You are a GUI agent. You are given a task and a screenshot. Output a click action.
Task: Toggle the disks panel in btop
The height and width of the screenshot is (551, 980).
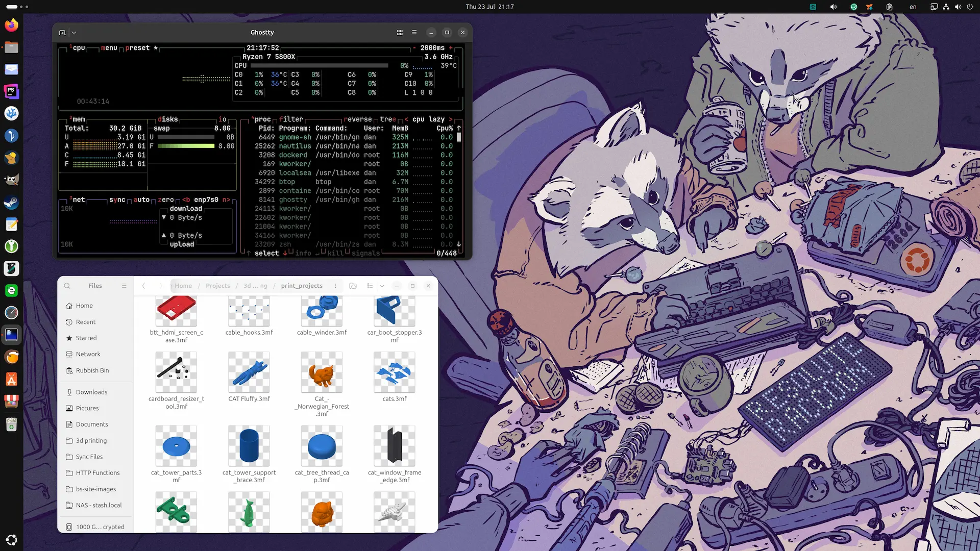(167, 119)
